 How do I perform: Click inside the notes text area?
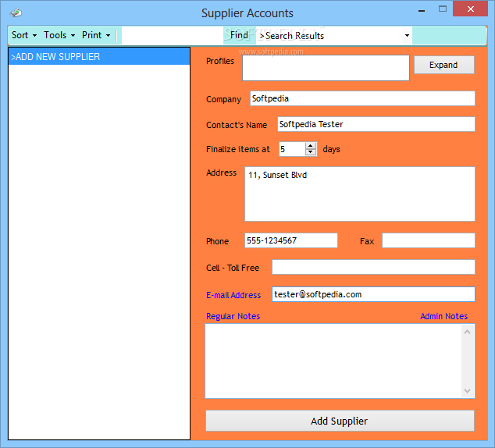(x=333, y=361)
